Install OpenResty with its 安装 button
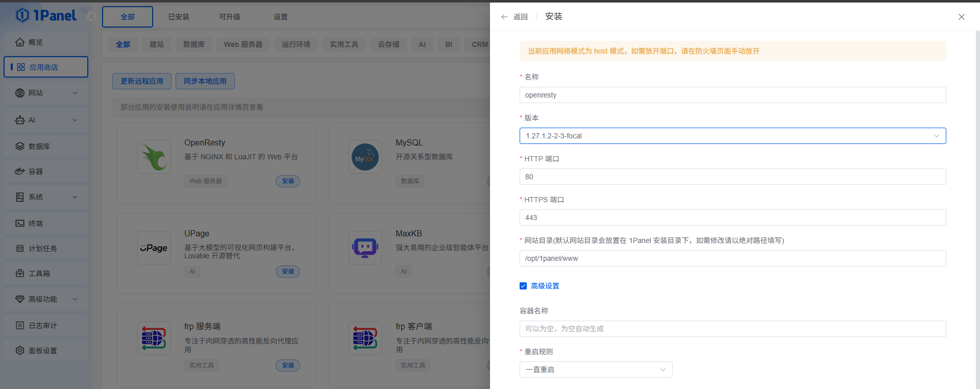Image resolution: width=980 pixels, height=389 pixels. (288, 181)
